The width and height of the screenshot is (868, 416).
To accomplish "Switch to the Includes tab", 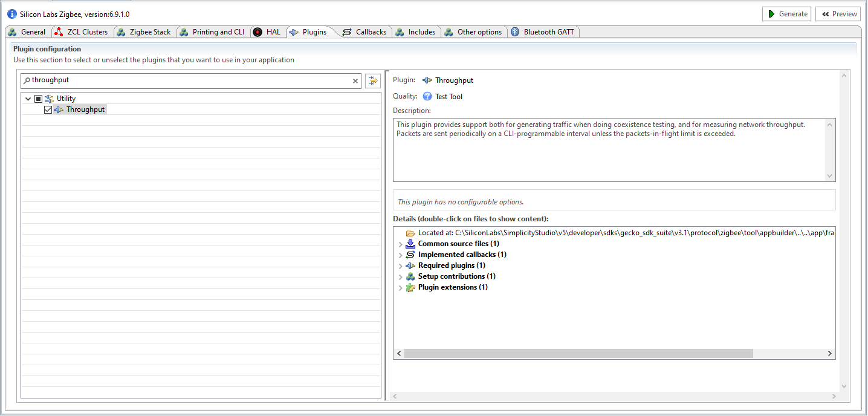I will [416, 32].
